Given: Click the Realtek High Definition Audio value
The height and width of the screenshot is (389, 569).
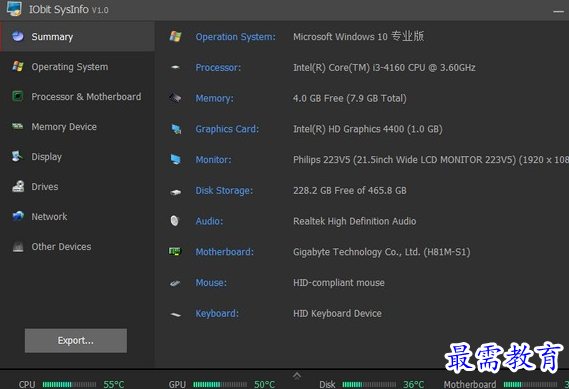Looking at the screenshot, I should tap(355, 221).
